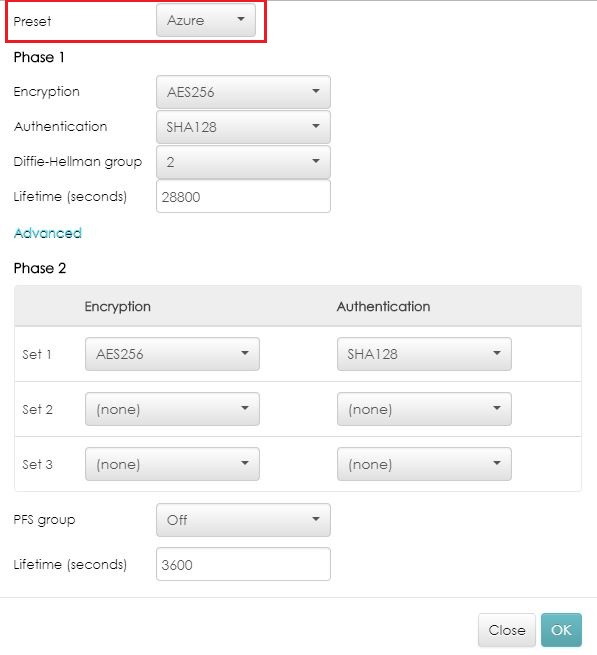Open Set 2 Encryption dropdown

[x=172, y=409]
